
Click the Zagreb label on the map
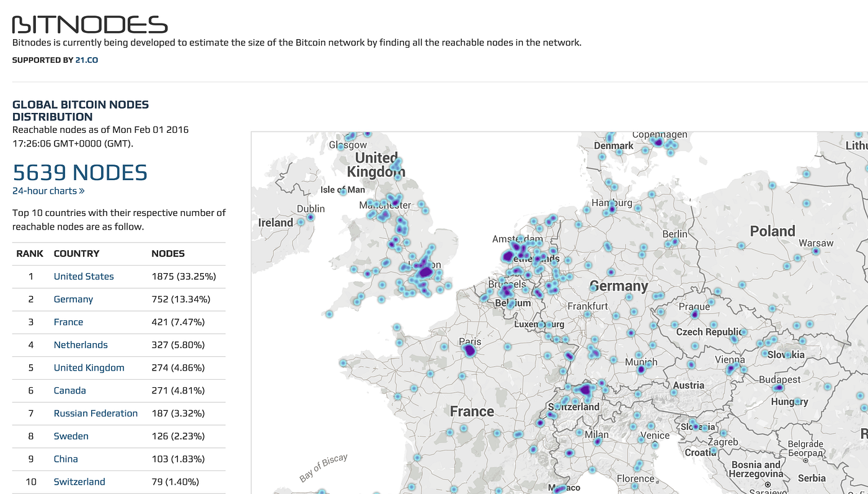click(x=723, y=442)
